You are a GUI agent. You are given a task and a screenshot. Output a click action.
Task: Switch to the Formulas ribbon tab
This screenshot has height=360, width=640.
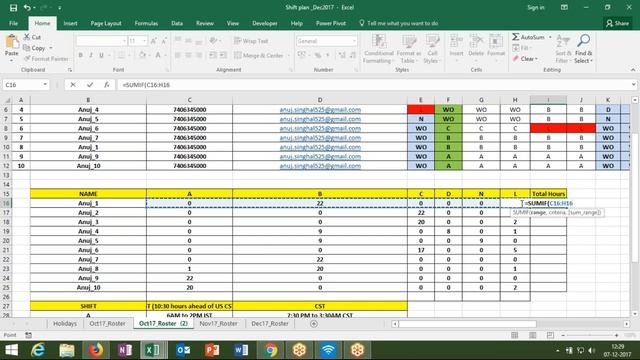coord(146,23)
